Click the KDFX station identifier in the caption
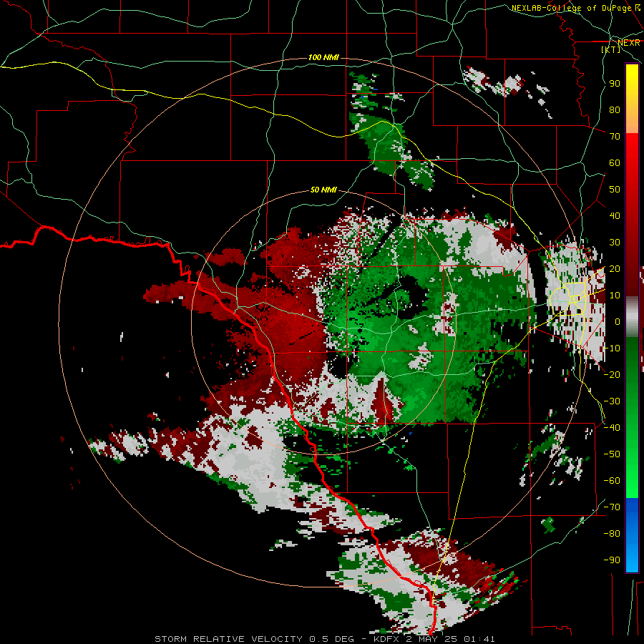This screenshot has height=644, width=644. point(386,639)
